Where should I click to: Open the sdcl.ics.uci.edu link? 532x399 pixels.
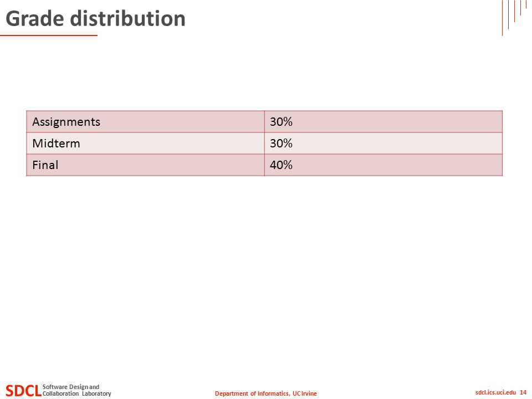(x=495, y=392)
